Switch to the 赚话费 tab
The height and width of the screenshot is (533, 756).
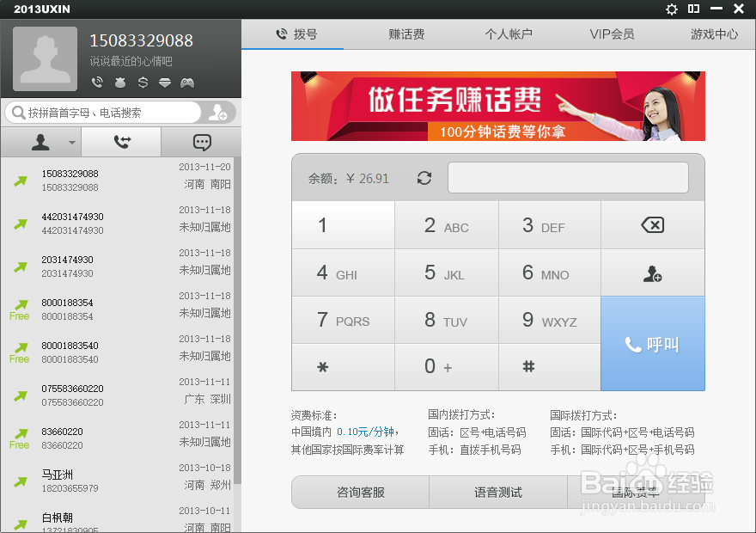click(x=406, y=34)
